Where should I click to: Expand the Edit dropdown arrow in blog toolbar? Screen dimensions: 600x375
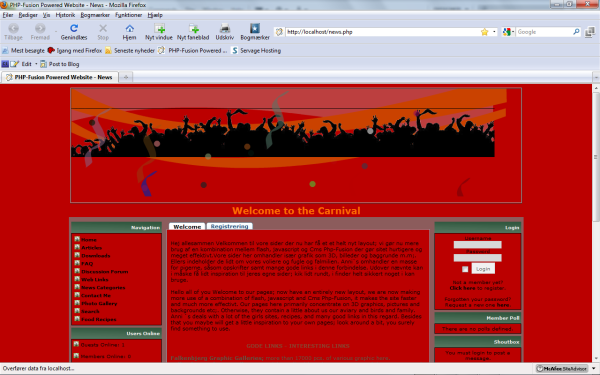pos(36,64)
